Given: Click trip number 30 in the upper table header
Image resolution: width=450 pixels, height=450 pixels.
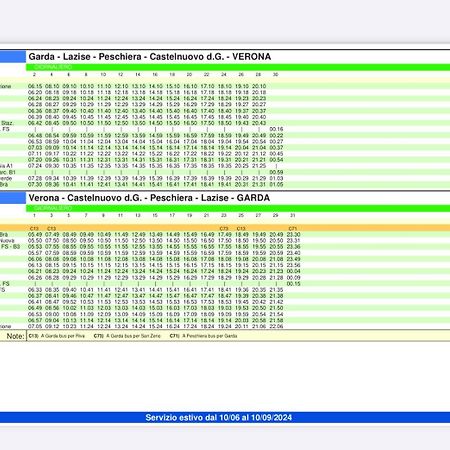Looking at the screenshot, I should pos(275,75).
